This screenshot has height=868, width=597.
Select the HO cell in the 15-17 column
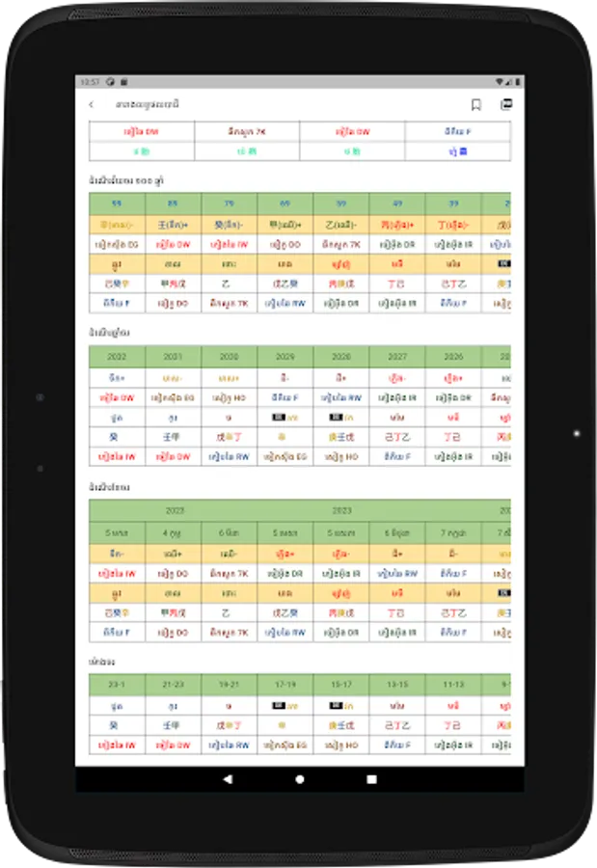tap(341, 746)
